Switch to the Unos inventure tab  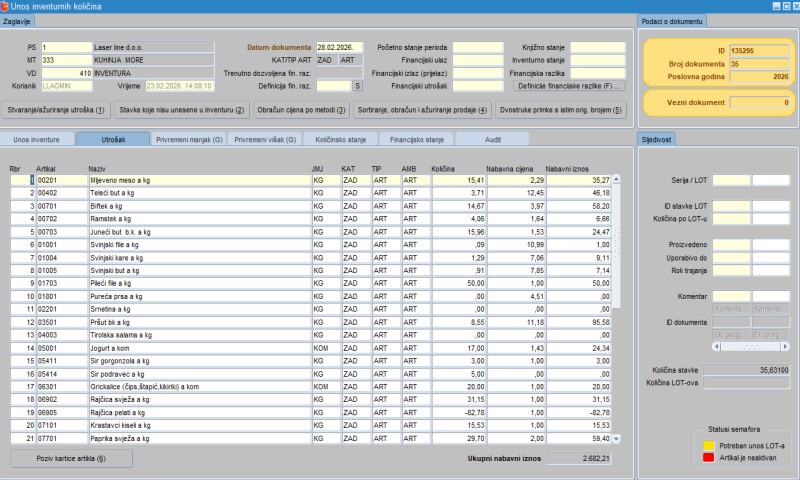tap(37, 139)
